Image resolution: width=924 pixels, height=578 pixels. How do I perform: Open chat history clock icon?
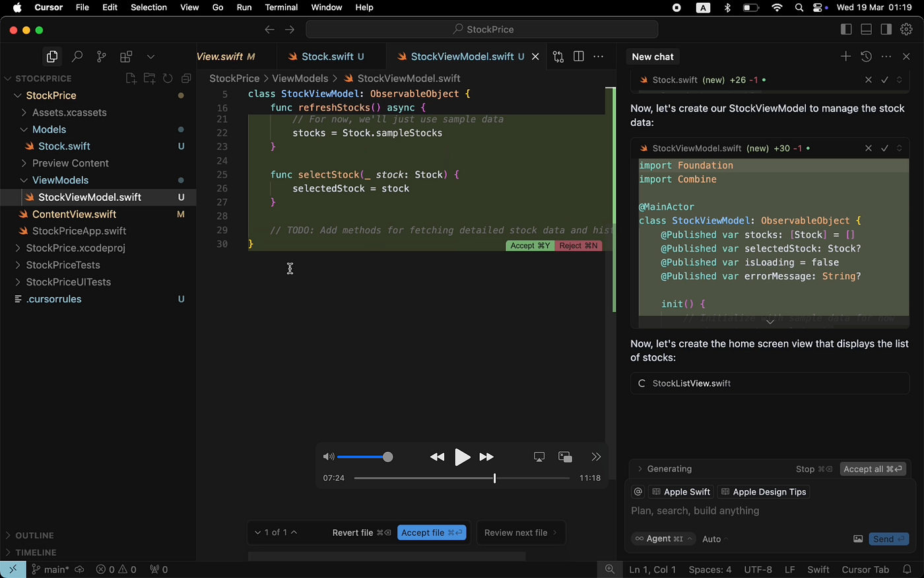866,57
